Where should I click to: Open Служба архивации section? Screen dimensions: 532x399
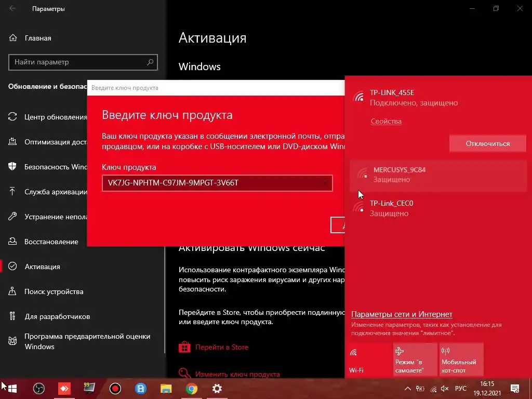pyautogui.click(x=47, y=192)
